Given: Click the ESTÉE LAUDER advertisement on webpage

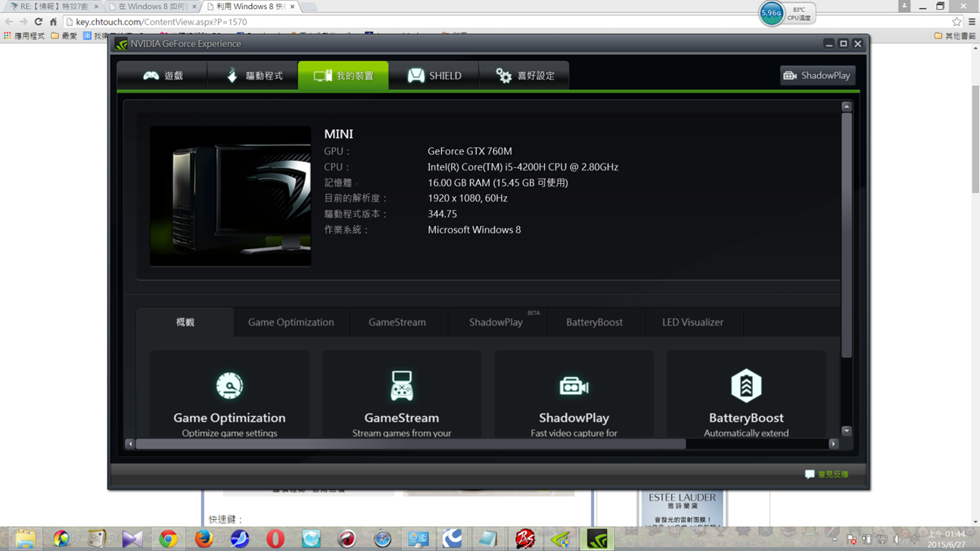Looking at the screenshot, I should click(x=682, y=508).
